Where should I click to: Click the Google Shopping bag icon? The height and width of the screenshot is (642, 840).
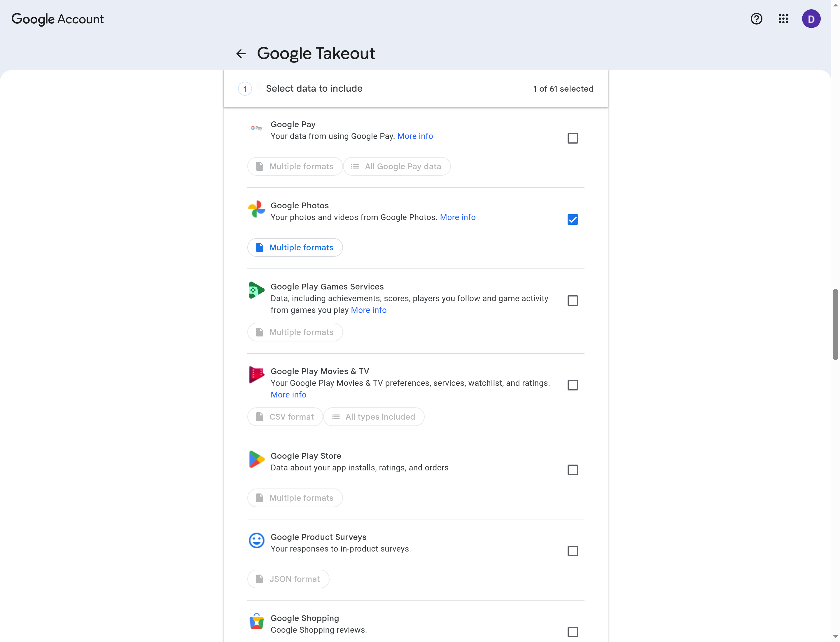256,621
